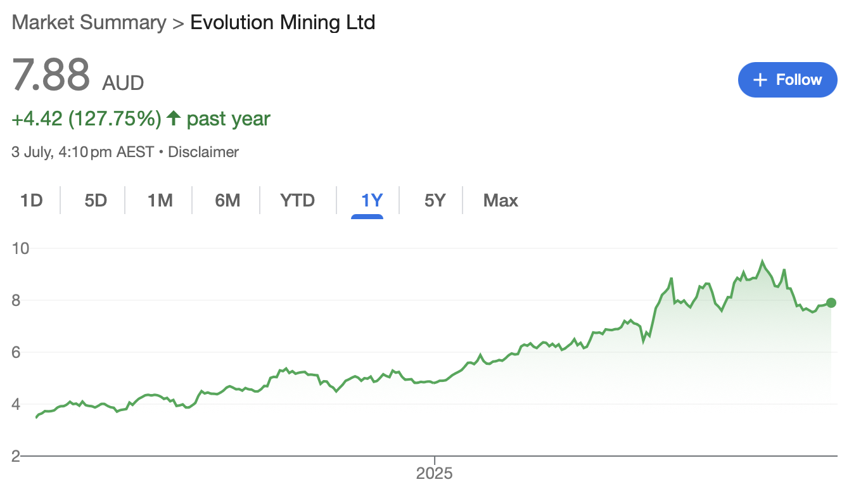This screenshot has height=489, width=868.
Task: Click the 3 July 4:10 pm timestamp
Action: pyautogui.click(x=83, y=152)
